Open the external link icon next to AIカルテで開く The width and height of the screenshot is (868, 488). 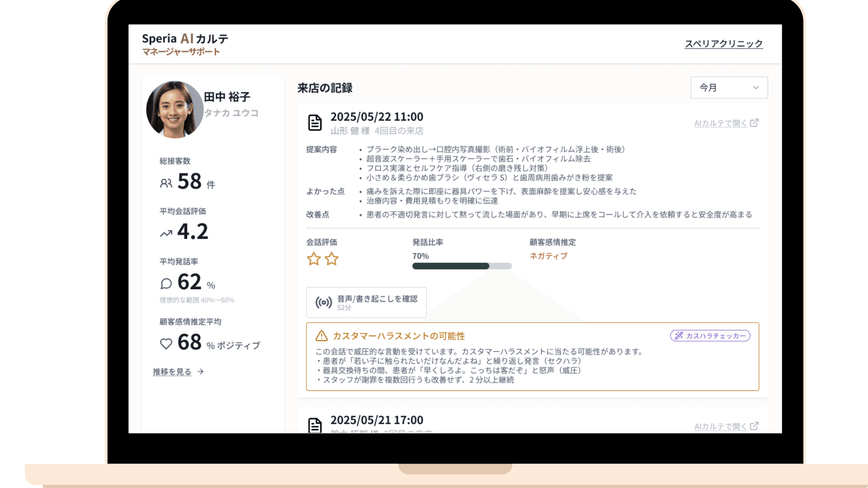[x=754, y=122]
